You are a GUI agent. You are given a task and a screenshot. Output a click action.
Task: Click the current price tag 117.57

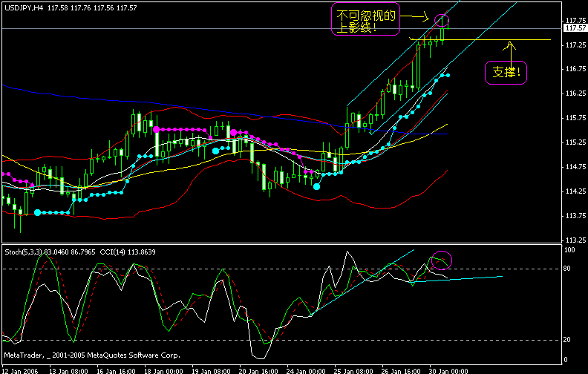click(x=575, y=28)
